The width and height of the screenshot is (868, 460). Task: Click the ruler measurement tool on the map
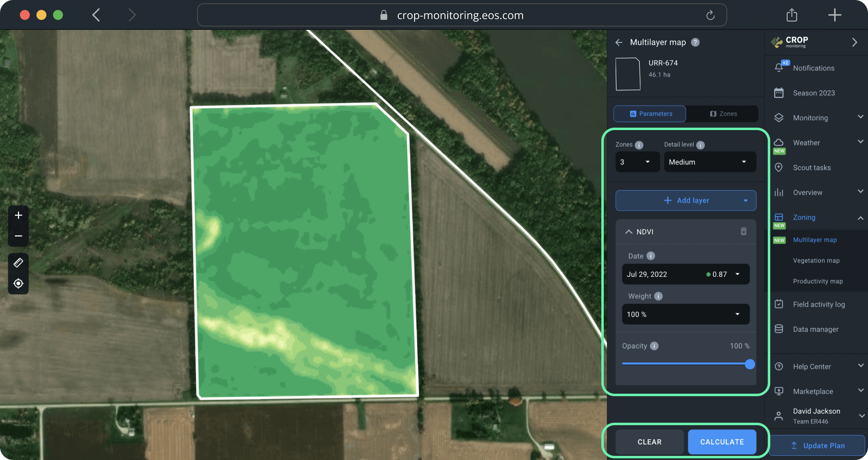(18, 262)
